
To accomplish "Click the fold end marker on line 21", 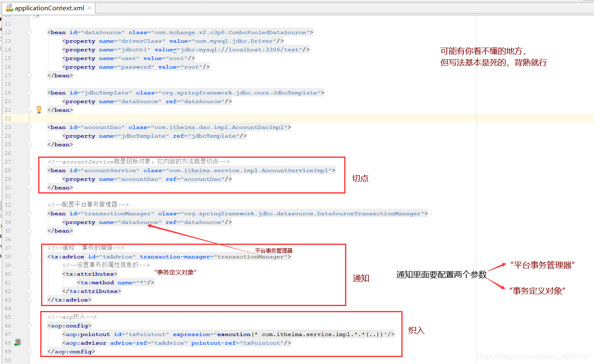I will (x=29, y=110).
